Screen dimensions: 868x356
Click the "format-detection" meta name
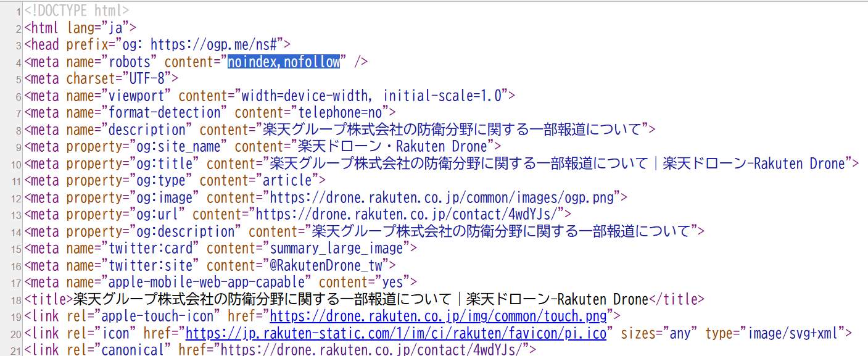(x=164, y=113)
